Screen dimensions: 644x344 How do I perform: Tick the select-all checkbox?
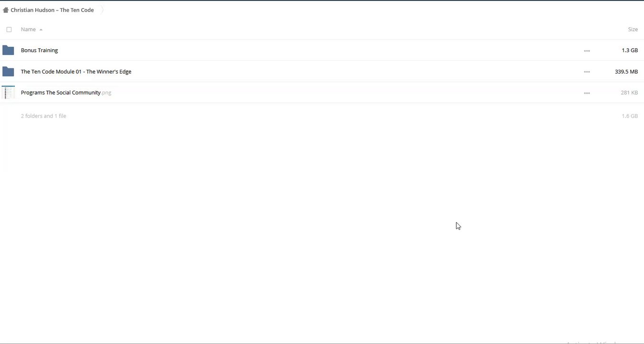point(9,30)
